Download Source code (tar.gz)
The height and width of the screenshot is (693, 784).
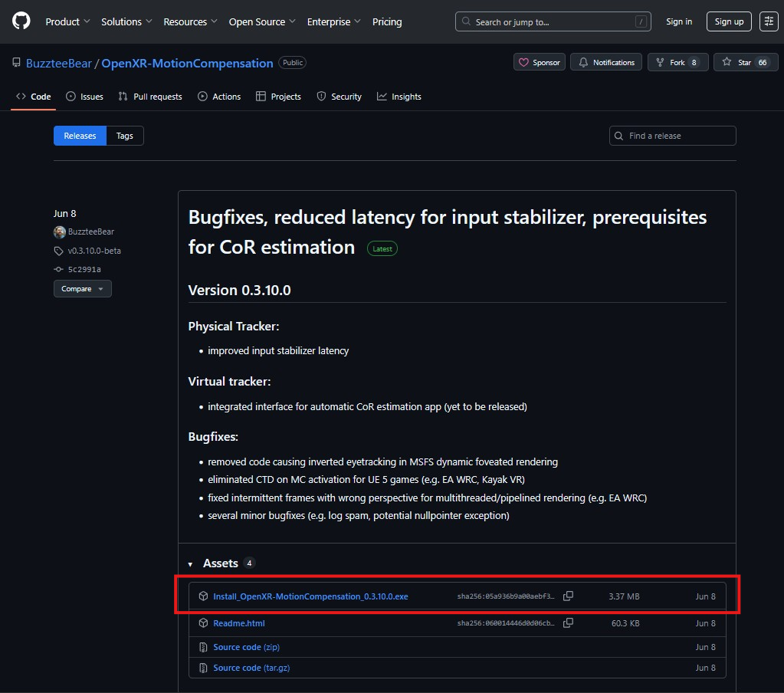pos(251,668)
